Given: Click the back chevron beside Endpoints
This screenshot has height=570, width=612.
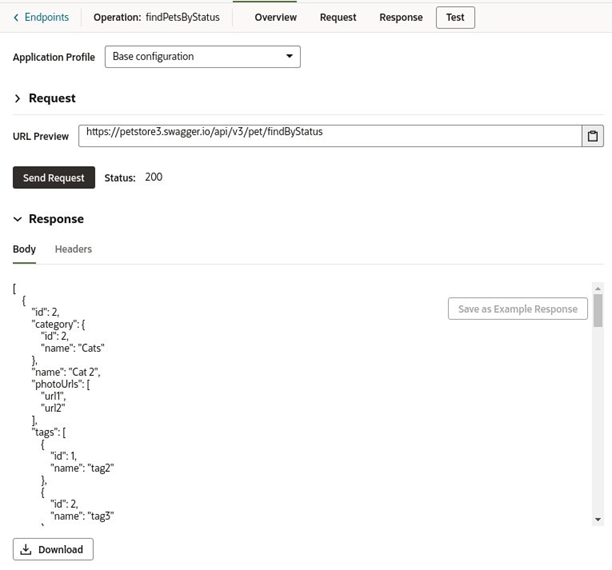Looking at the screenshot, I should click(x=16, y=18).
